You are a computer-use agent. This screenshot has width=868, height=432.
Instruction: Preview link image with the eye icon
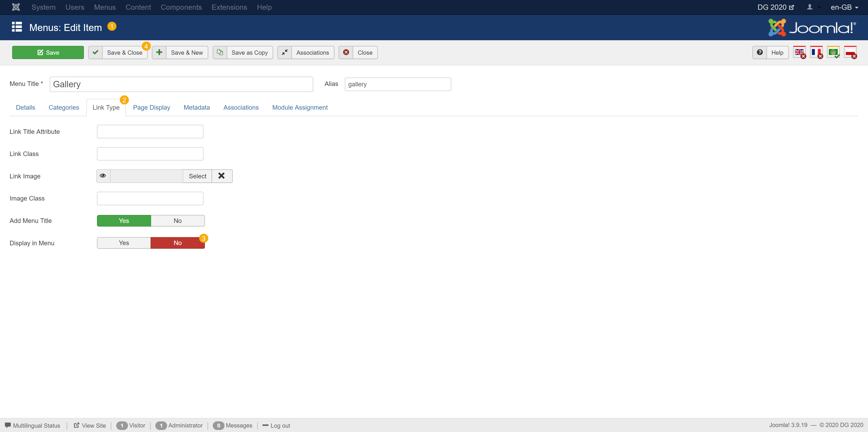click(103, 176)
